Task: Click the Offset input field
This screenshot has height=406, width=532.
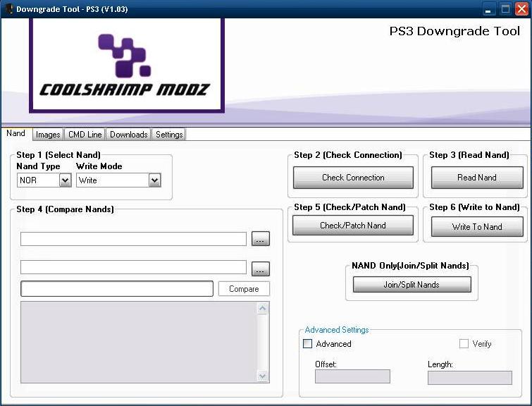Action: pyautogui.click(x=352, y=377)
